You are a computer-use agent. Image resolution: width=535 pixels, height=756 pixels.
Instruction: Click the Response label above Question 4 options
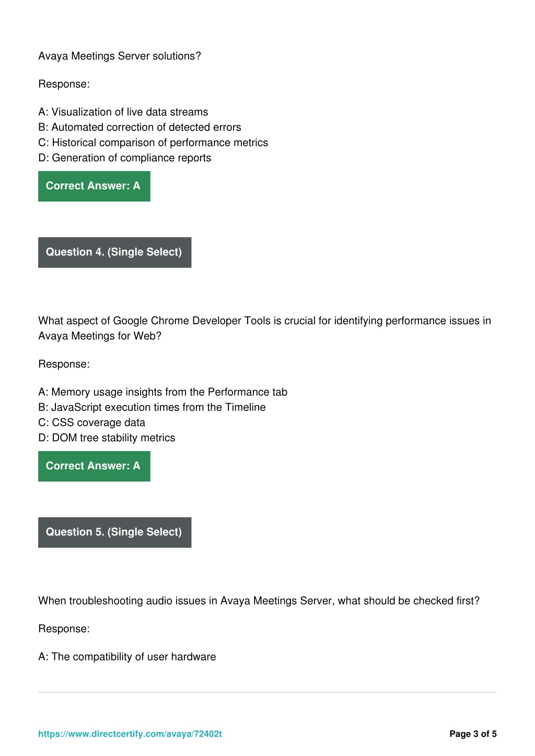coord(64,364)
